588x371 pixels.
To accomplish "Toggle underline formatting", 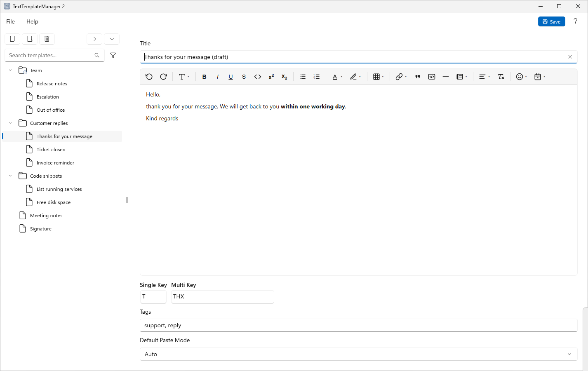I will click(x=231, y=77).
